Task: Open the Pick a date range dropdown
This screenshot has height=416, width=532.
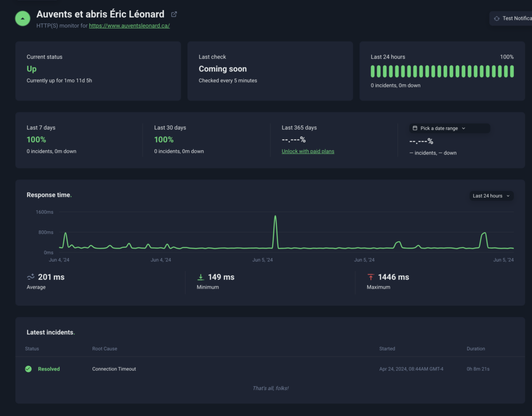Action: coord(449,128)
